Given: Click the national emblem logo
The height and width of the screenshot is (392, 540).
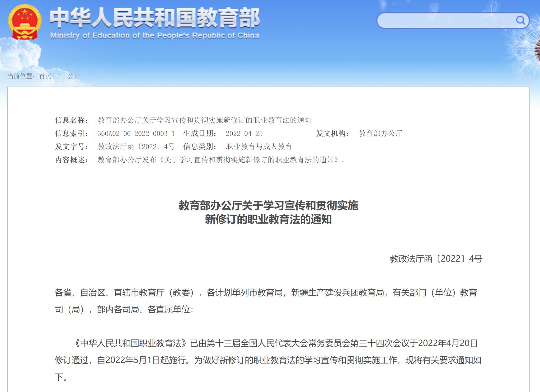Looking at the screenshot, I should (25, 22).
